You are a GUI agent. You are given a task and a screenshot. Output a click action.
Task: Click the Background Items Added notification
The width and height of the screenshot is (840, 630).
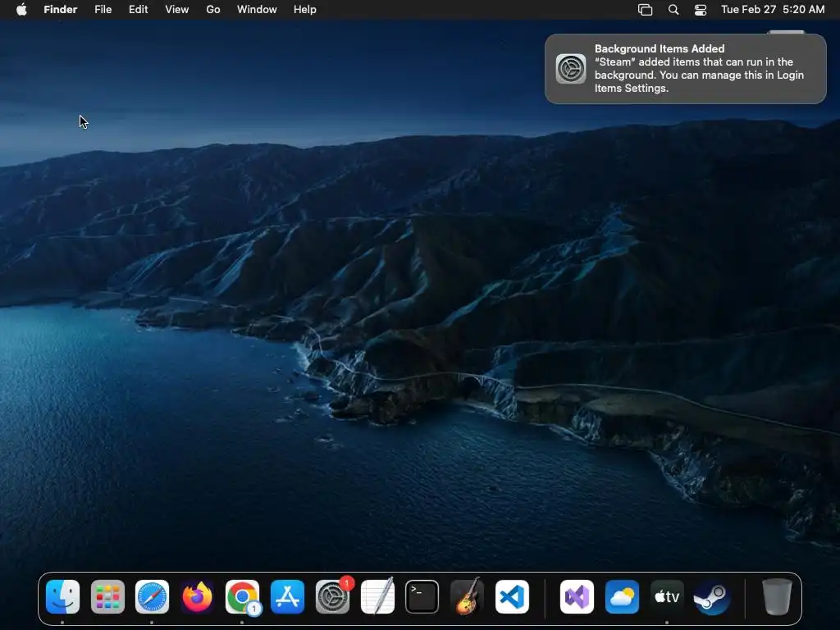685,69
